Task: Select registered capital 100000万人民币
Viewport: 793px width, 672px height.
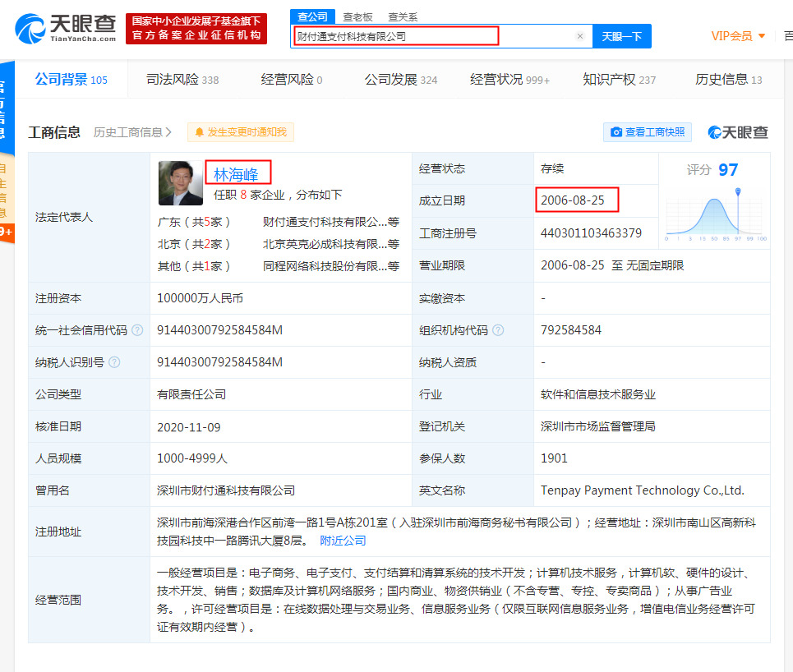Action: tap(200, 298)
